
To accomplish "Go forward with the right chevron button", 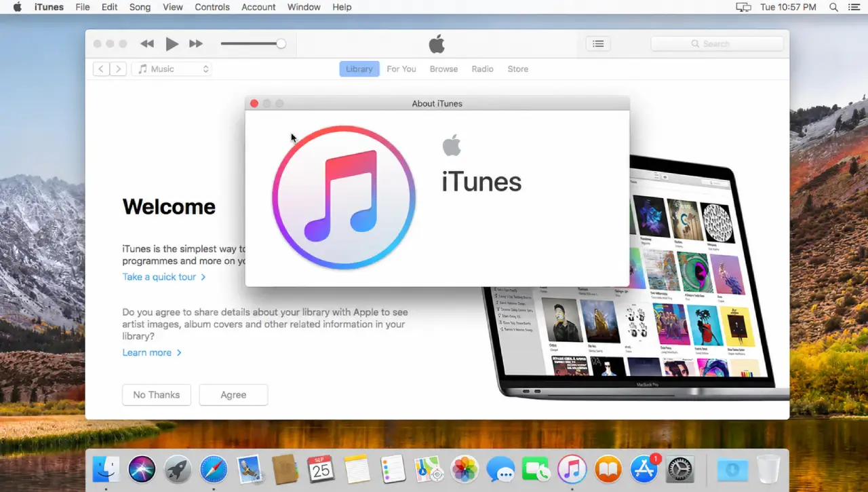I will [119, 69].
